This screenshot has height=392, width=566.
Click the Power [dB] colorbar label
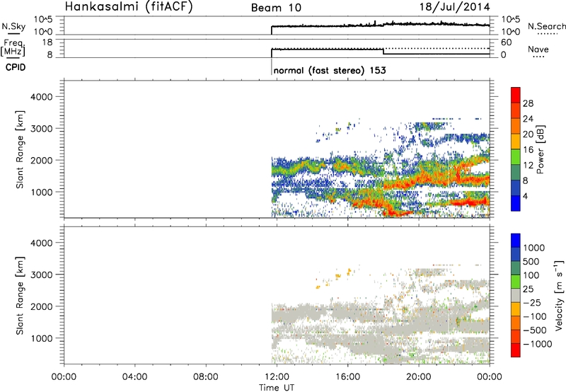(541, 149)
